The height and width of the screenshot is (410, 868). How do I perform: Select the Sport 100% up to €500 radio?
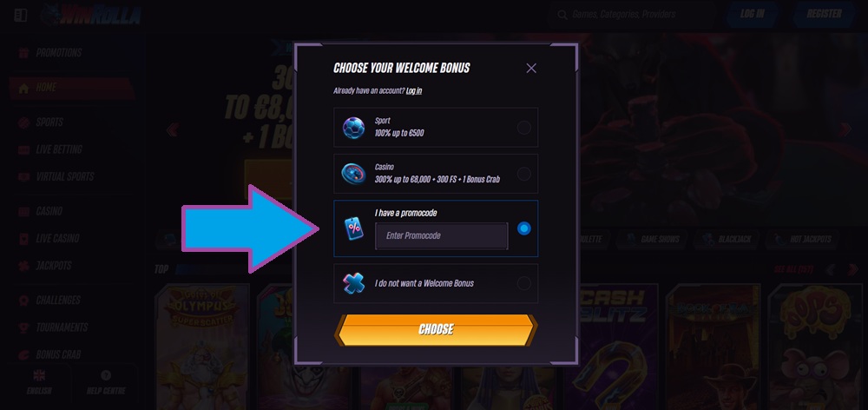coord(523,128)
